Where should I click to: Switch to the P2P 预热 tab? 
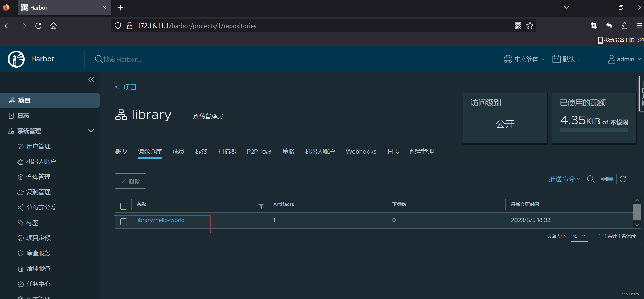point(259,152)
